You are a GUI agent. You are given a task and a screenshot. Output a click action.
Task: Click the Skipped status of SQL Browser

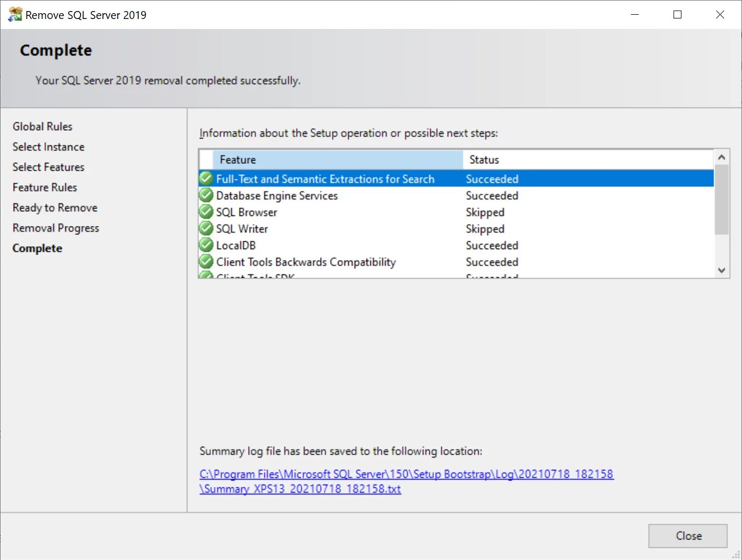click(485, 212)
